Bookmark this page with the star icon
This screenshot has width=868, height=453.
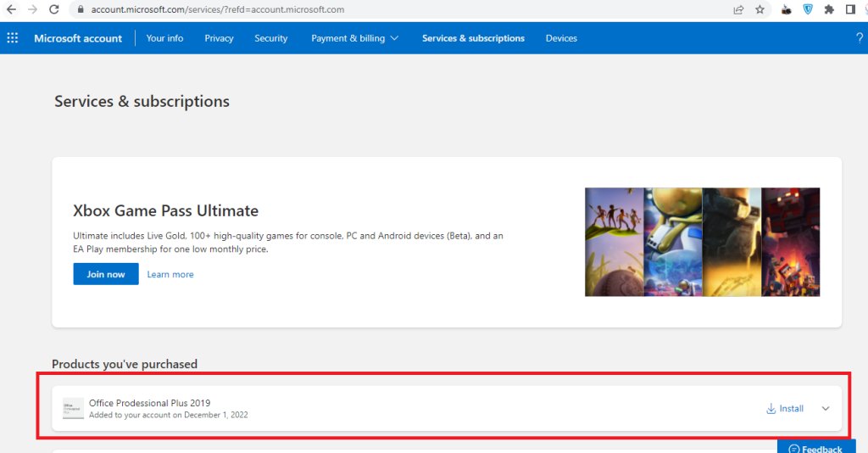pyautogui.click(x=760, y=9)
